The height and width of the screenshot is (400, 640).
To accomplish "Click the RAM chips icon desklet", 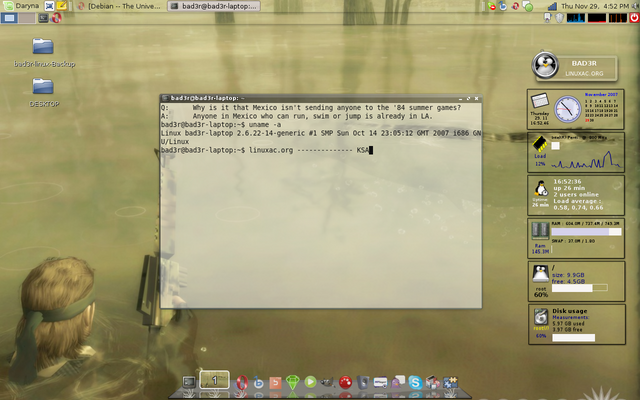I will pos(540,231).
